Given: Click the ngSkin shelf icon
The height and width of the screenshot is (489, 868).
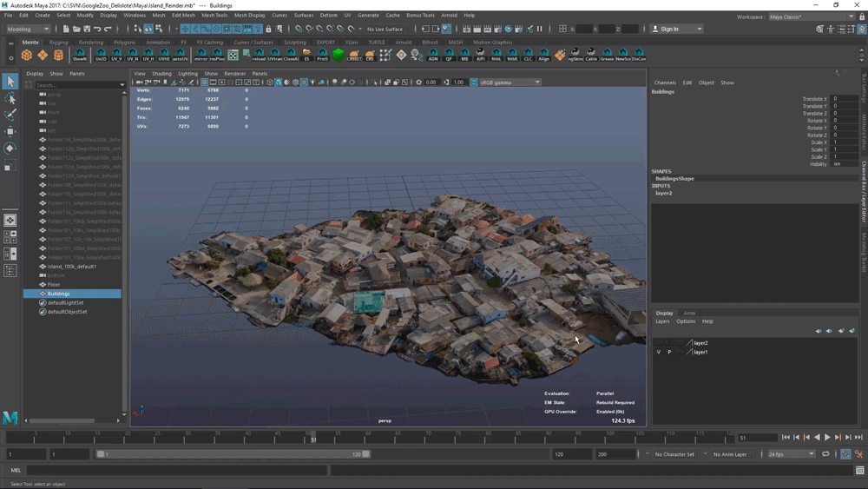Looking at the screenshot, I should point(575,55).
